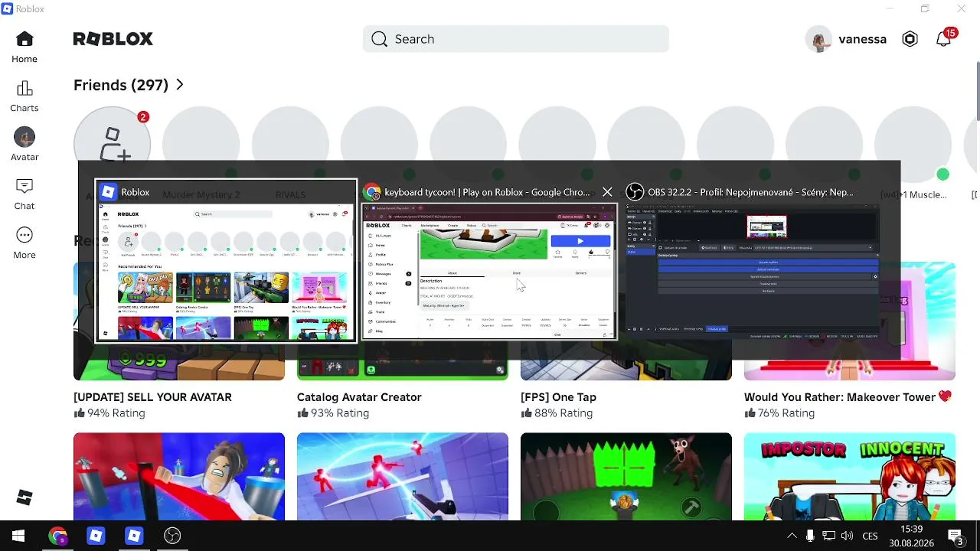
Task: Open the volume tray icon
Action: tap(847, 536)
